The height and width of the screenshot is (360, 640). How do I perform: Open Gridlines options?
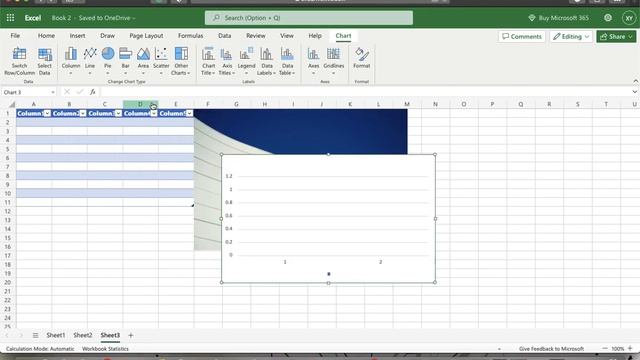[333, 61]
